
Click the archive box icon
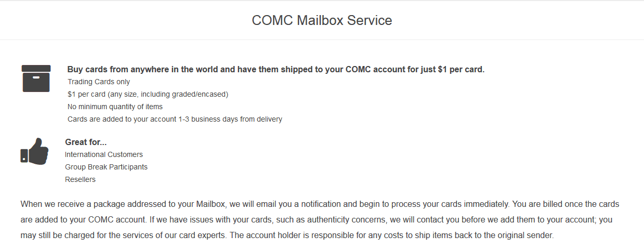36,78
